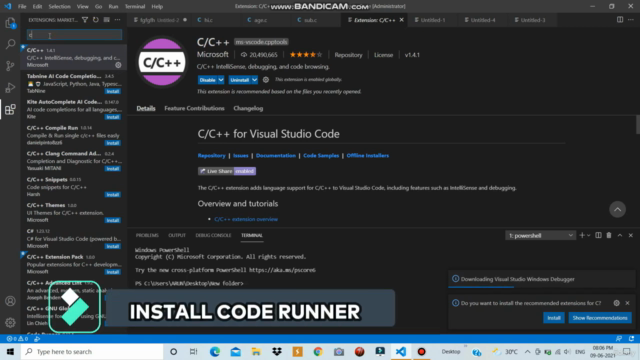Screen dimensions: 640x360
Task: Split the editor right
Action: click(620, 20)
